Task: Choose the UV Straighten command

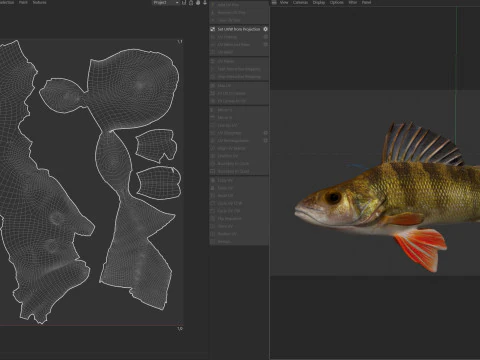Action: (x=239, y=133)
